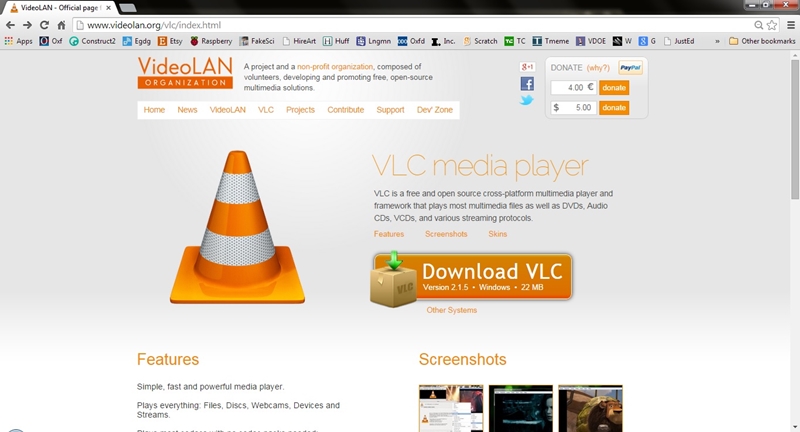The height and width of the screenshot is (432, 800).
Task: Open the Etsy bookmark
Action: 170,41
